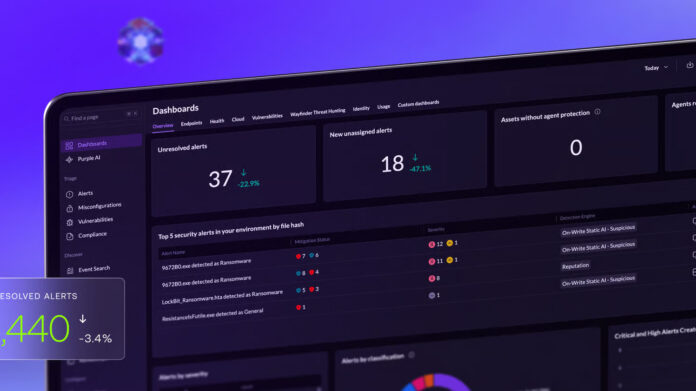
Task: Click down arrow in New unassigned alerts card
Action: click(415, 157)
